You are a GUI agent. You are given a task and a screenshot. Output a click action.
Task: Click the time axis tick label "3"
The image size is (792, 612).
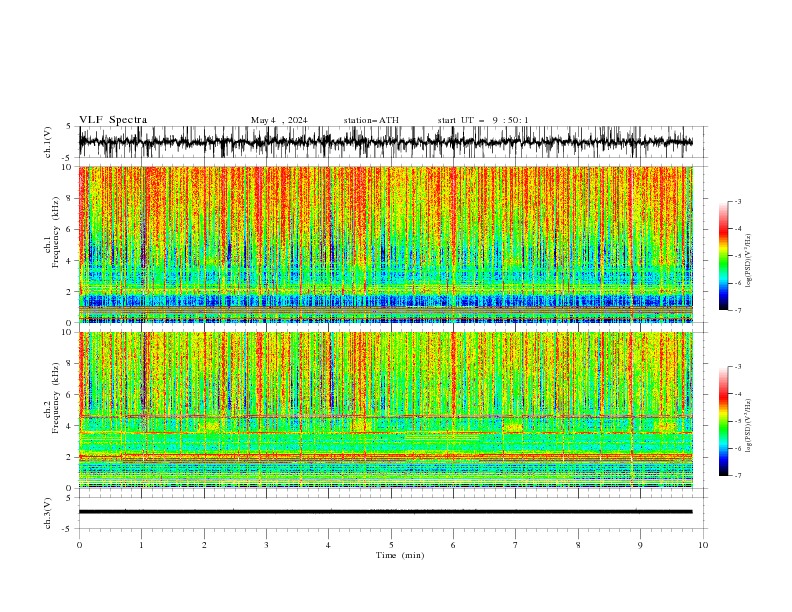[x=266, y=545]
